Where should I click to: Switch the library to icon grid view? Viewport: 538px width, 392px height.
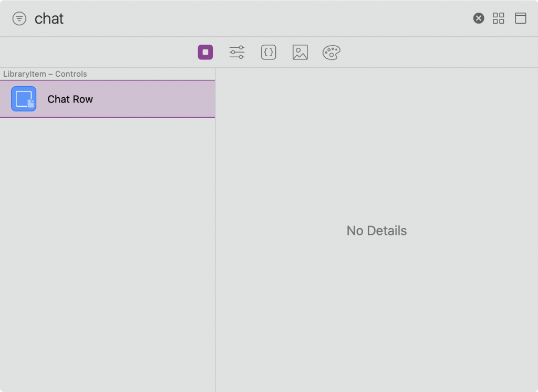[498, 18]
